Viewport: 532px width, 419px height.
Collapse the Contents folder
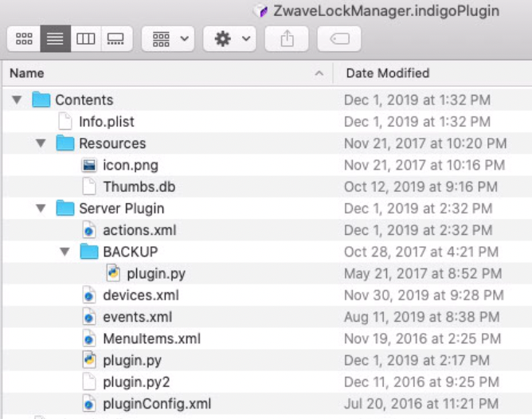[x=17, y=100]
